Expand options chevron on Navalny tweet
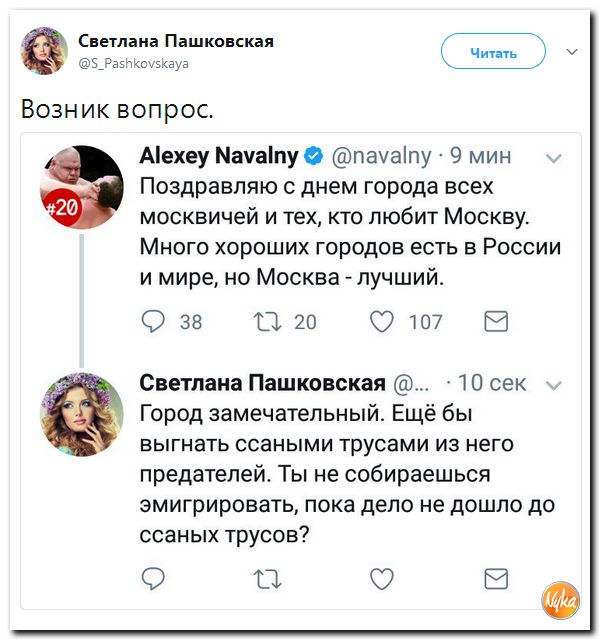 coord(555,157)
